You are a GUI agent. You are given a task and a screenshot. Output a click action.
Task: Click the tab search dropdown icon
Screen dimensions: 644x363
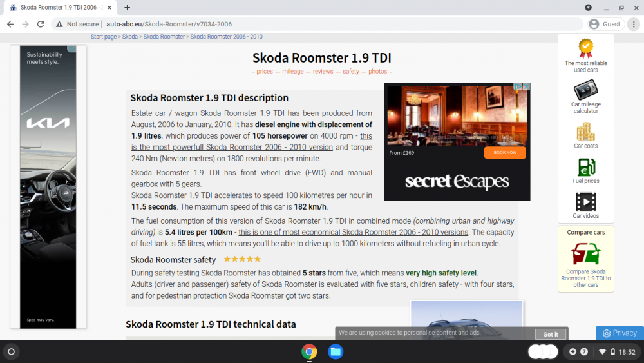(589, 7)
